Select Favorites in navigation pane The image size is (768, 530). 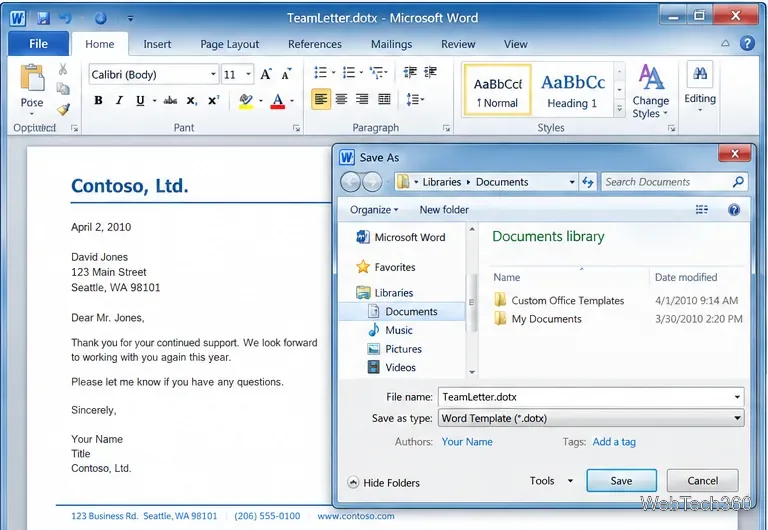click(x=386, y=267)
